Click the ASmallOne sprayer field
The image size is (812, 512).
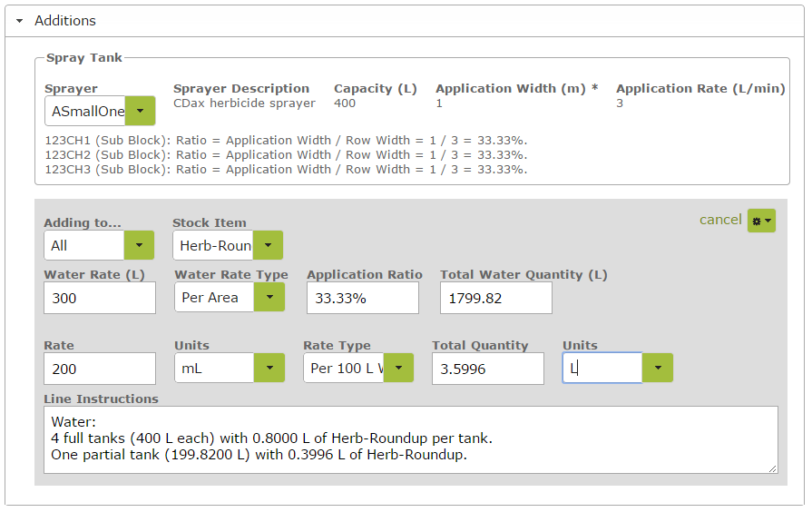(x=85, y=111)
